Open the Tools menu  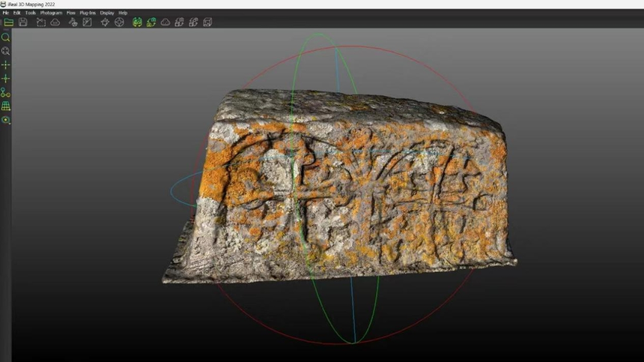click(31, 13)
